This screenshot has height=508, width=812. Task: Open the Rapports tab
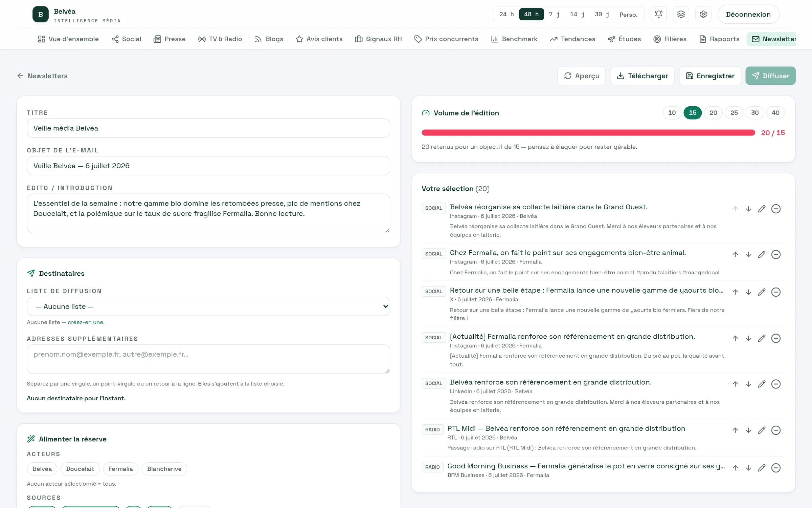719,39
